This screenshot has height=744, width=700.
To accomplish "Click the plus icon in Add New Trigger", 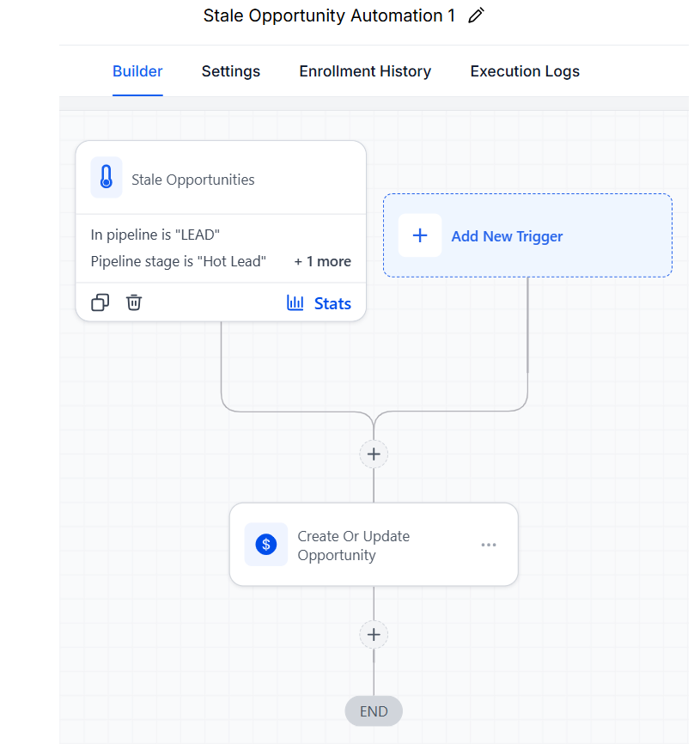I will point(420,235).
